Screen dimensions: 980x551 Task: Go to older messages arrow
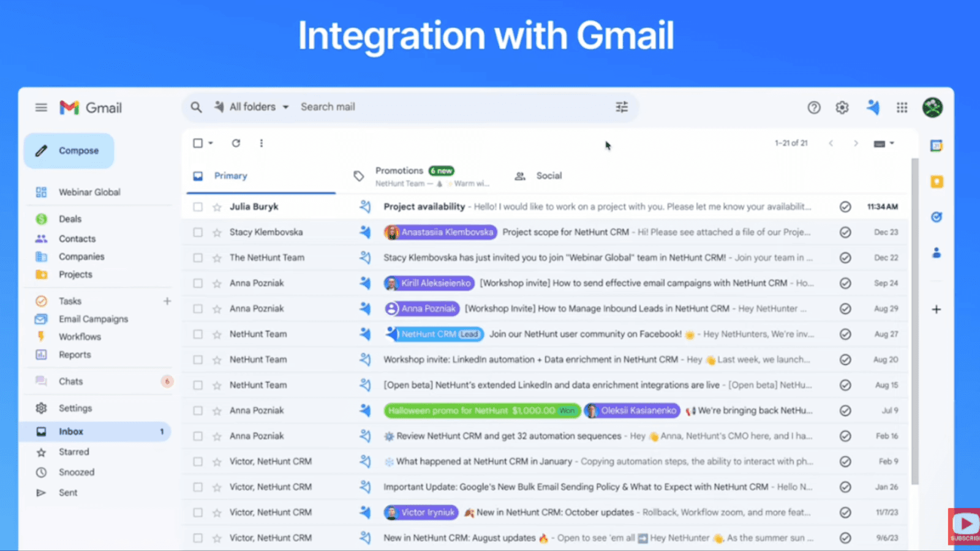pyautogui.click(x=856, y=143)
